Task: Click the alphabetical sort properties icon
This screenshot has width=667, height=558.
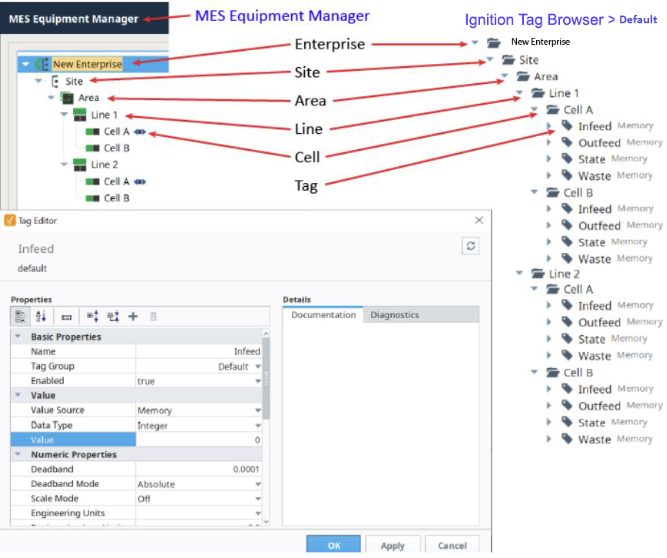Action: (x=41, y=316)
